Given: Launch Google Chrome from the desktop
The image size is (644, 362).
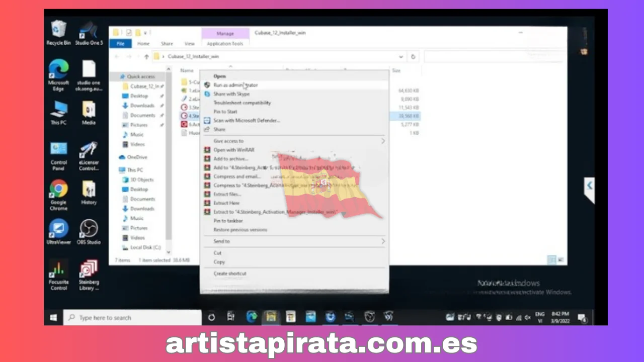Looking at the screenshot, I should tap(58, 195).
